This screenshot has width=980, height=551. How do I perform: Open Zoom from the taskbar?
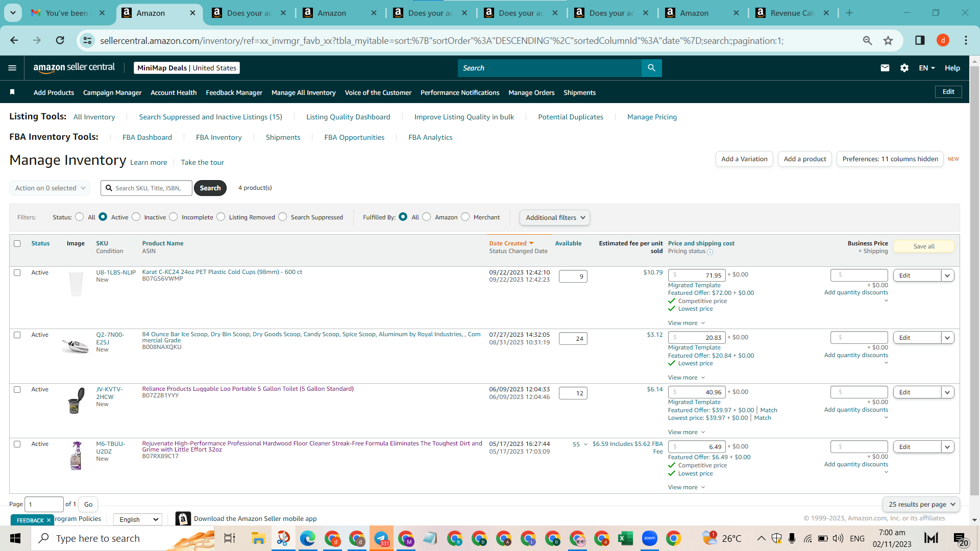pyautogui.click(x=650, y=538)
